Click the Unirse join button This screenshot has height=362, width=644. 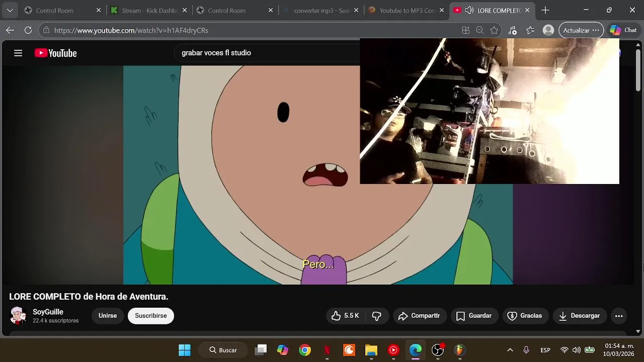pos(108,316)
